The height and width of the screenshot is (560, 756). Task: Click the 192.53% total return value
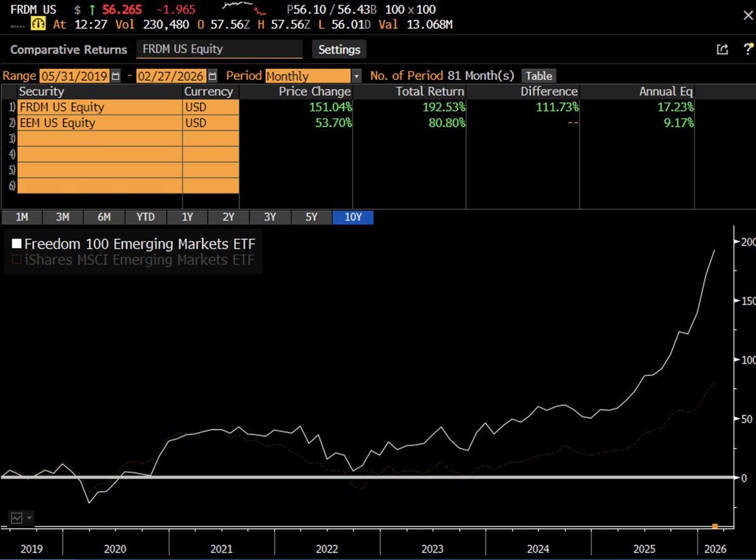point(440,107)
